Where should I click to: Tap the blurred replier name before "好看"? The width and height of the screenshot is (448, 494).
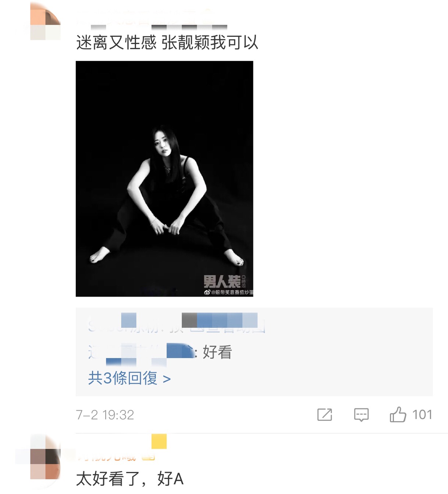pyautogui.click(x=141, y=352)
